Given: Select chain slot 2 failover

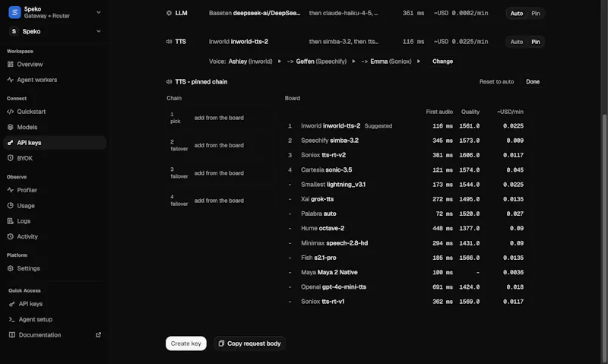Looking at the screenshot, I should 219,145.
